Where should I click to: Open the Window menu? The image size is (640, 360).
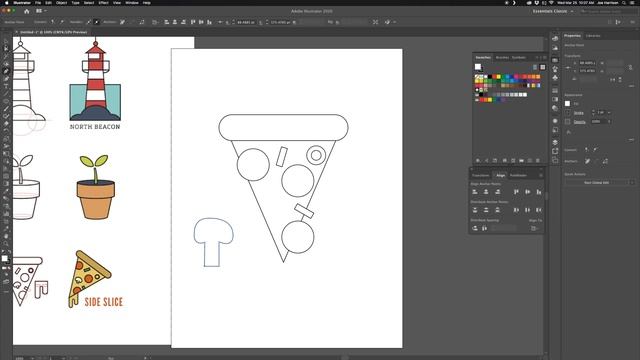[132, 2]
